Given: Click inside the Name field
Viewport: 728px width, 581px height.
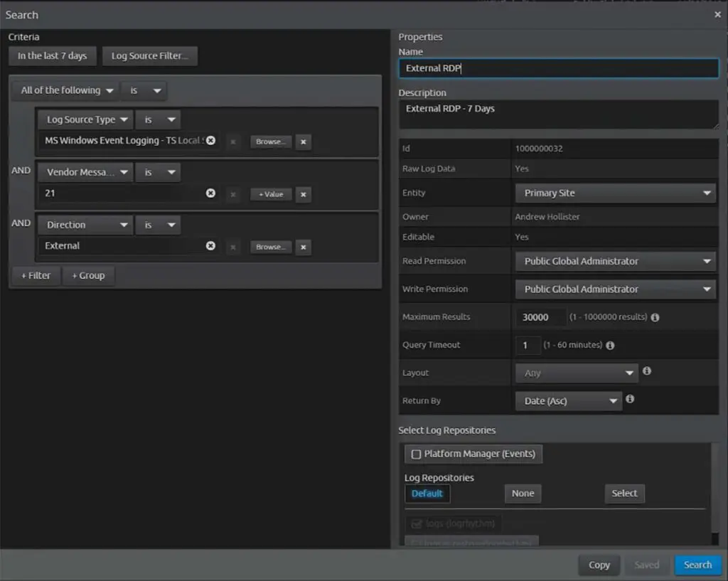Looking at the screenshot, I should coord(557,68).
